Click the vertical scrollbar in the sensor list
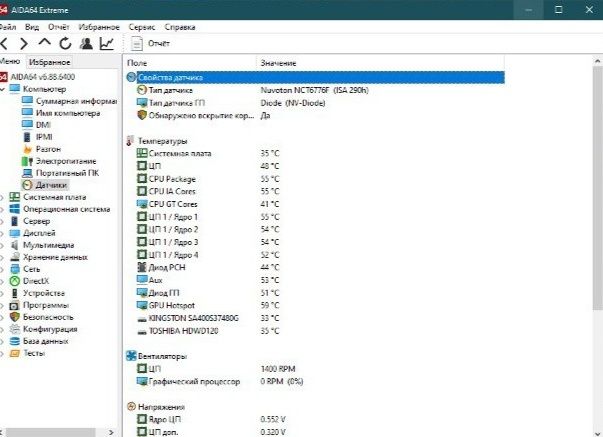The height and width of the screenshot is (437, 603). [598, 188]
